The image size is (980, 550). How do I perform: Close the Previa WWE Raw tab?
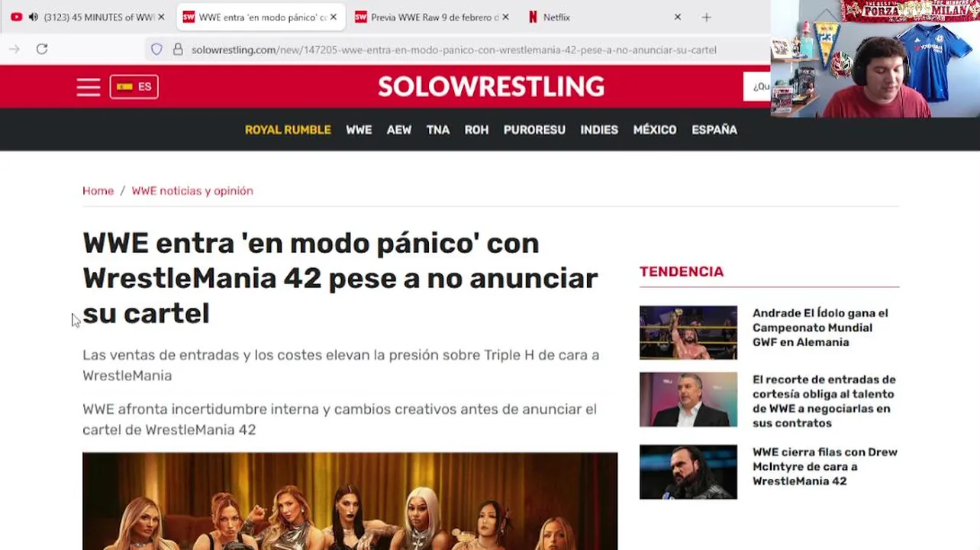click(x=505, y=17)
